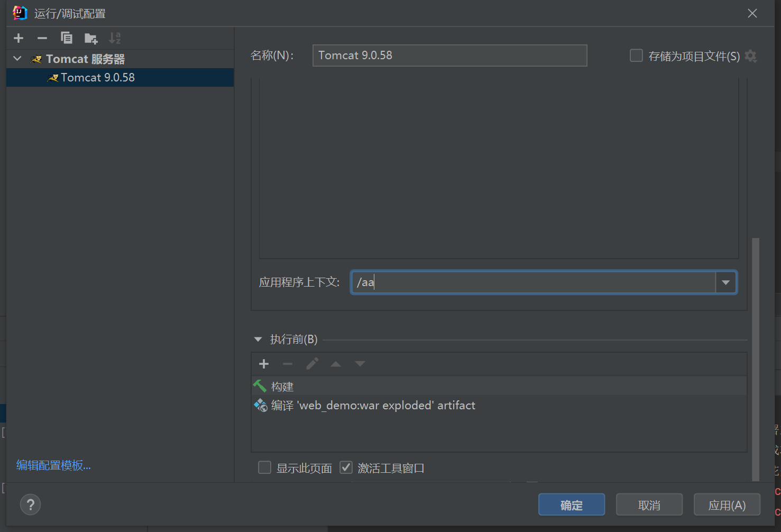The image size is (781, 532).
Task: Select Tomcat 9.0.58 configuration in tree
Action: coord(120,78)
